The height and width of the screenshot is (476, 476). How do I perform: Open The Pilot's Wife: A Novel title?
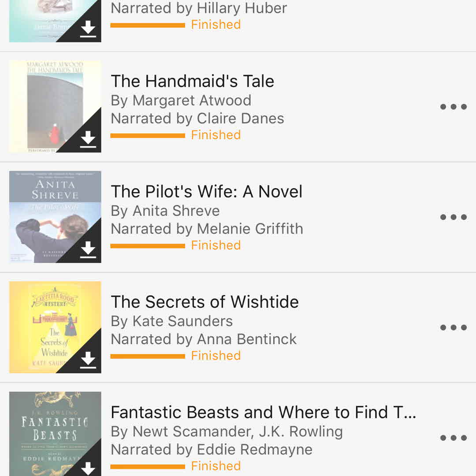click(x=206, y=192)
